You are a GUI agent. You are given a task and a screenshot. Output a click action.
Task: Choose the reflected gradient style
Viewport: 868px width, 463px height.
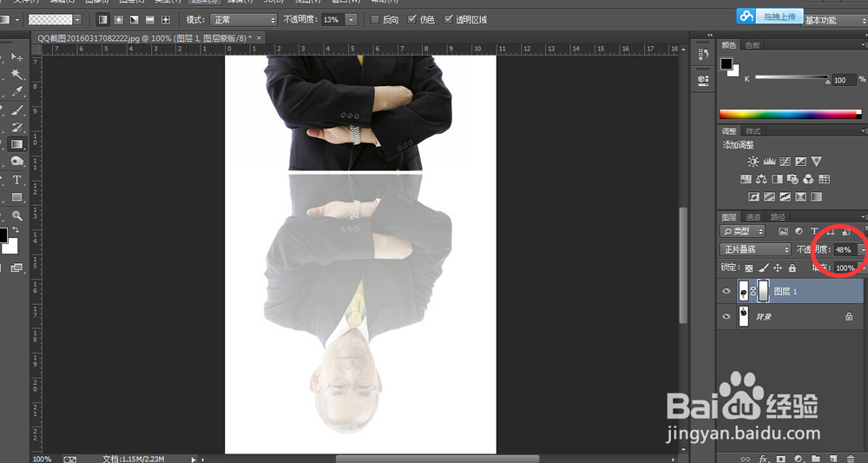pyautogui.click(x=149, y=19)
